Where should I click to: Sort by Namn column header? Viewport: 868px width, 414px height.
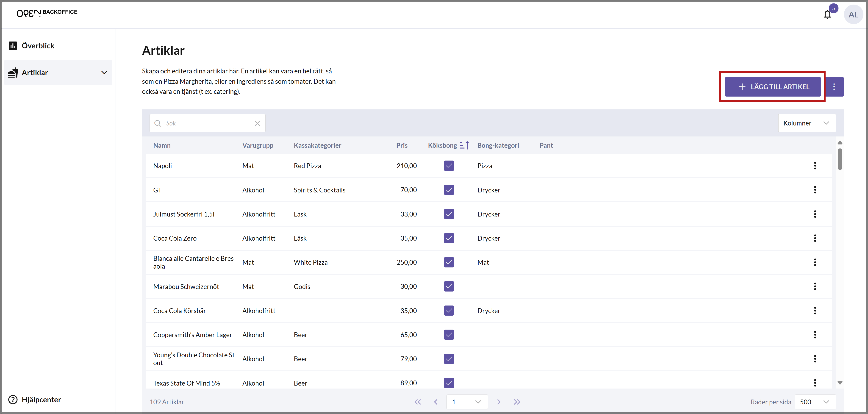pyautogui.click(x=162, y=145)
